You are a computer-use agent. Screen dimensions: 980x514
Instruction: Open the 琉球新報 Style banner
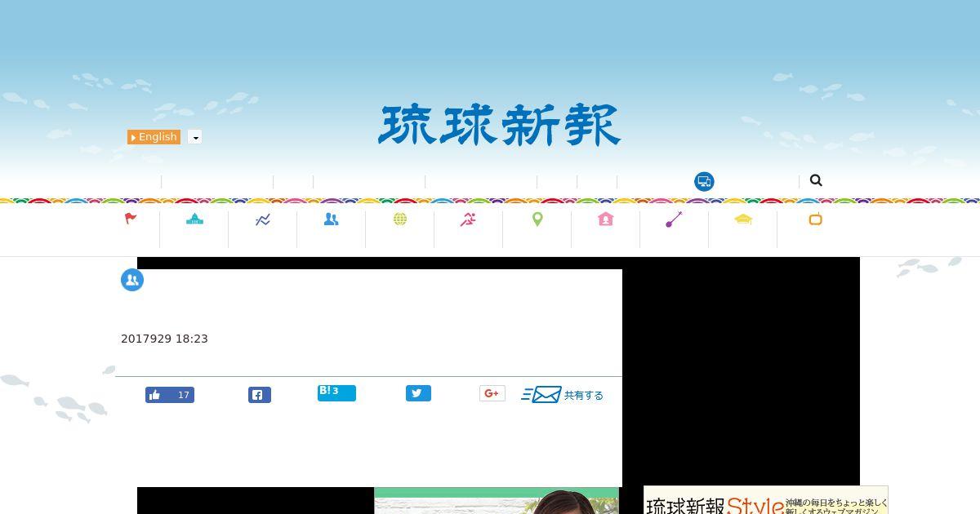pyautogui.click(x=765, y=500)
